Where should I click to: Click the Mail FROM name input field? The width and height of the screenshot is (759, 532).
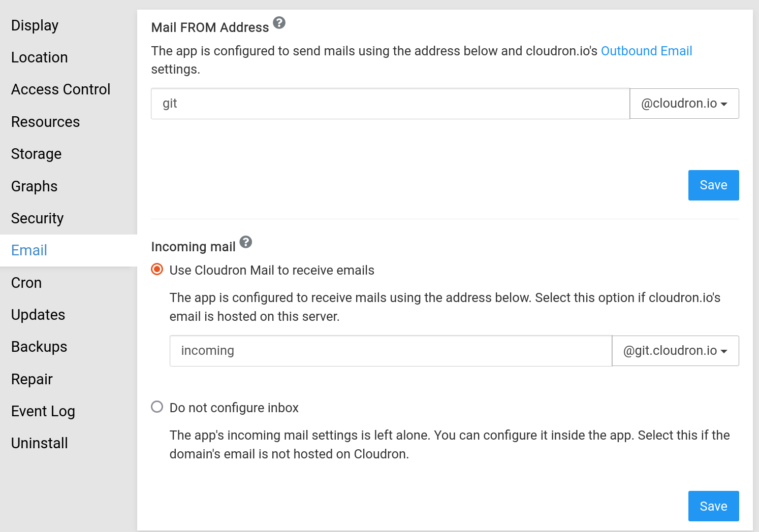(390, 104)
